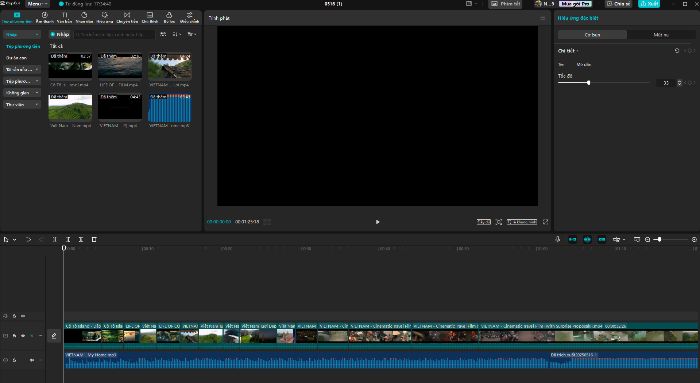Open the Effects (Hiệu ứng) tab

click(x=105, y=17)
